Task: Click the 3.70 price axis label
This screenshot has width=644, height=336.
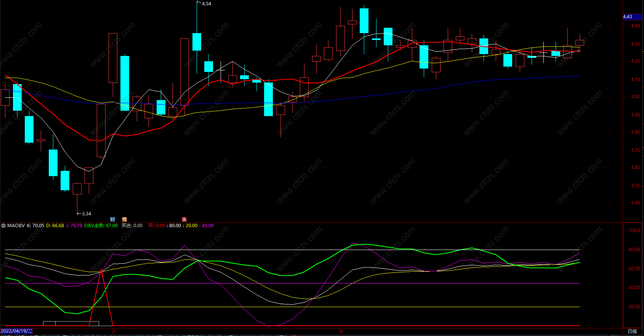Action: point(636,150)
